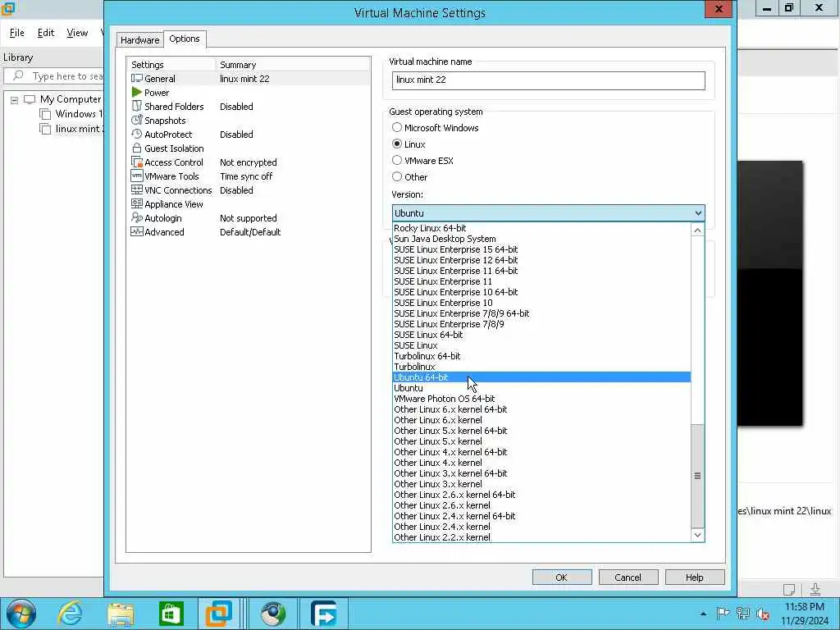The width and height of the screenshot is (840, 630).
Task: Choose plain Ubuntu from the list
Action: pos(541,388)
